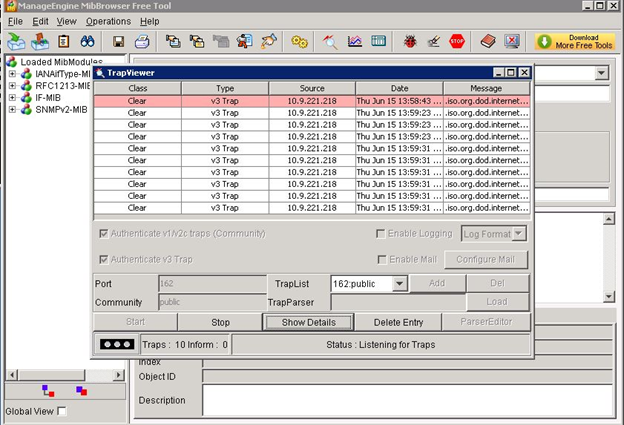Toggle the Global View checkbox
The image size is (624, 425).
(x=62, y=411)
